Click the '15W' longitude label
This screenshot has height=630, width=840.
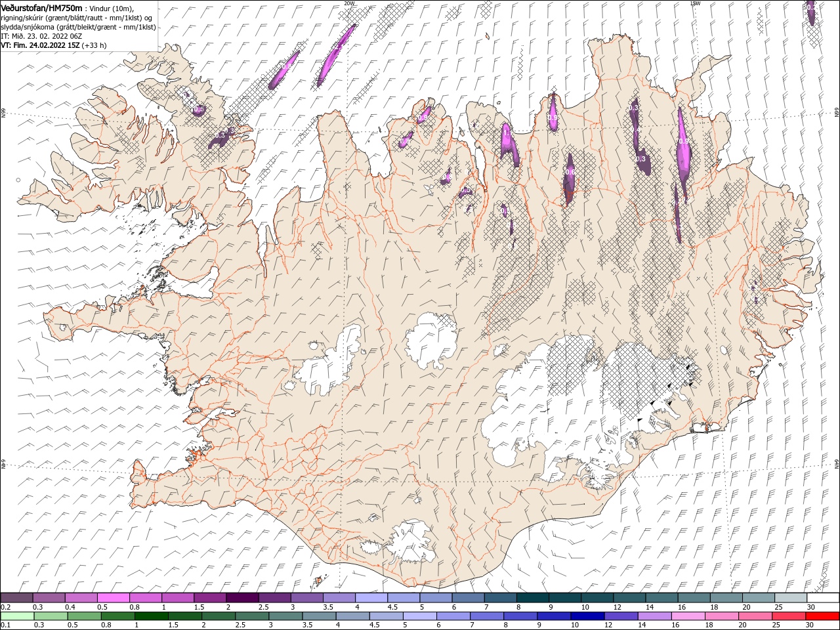click(x=695, y=3)
